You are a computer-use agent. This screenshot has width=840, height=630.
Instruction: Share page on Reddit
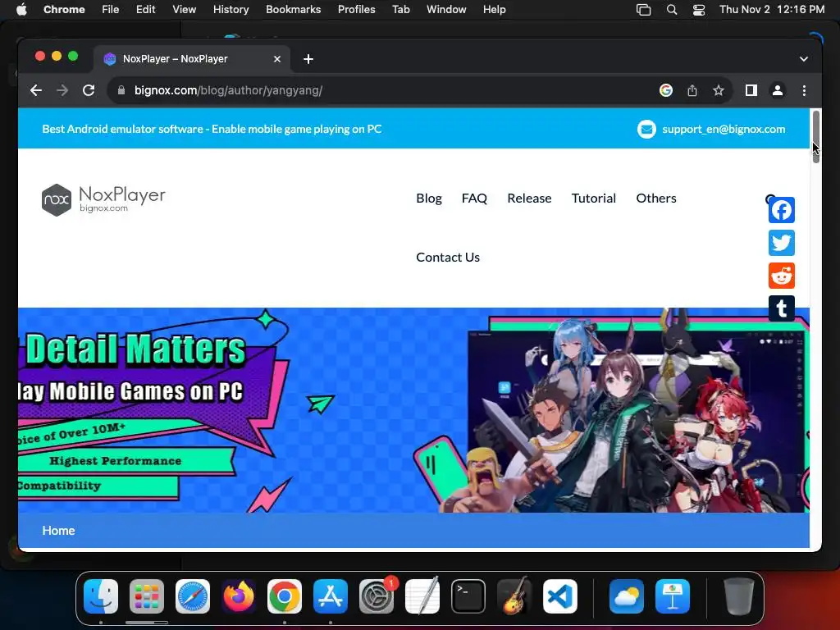782,276
